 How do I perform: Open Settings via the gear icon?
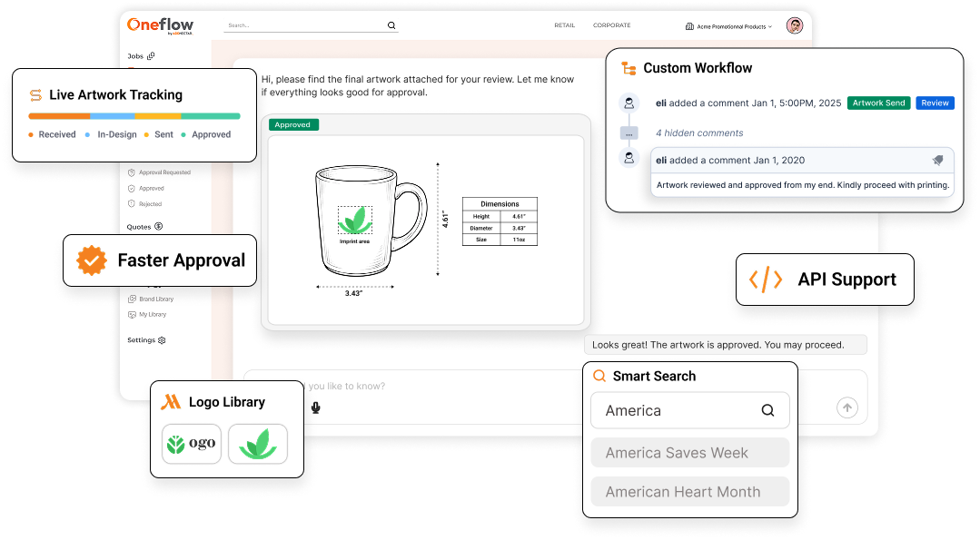pos(163,339)
